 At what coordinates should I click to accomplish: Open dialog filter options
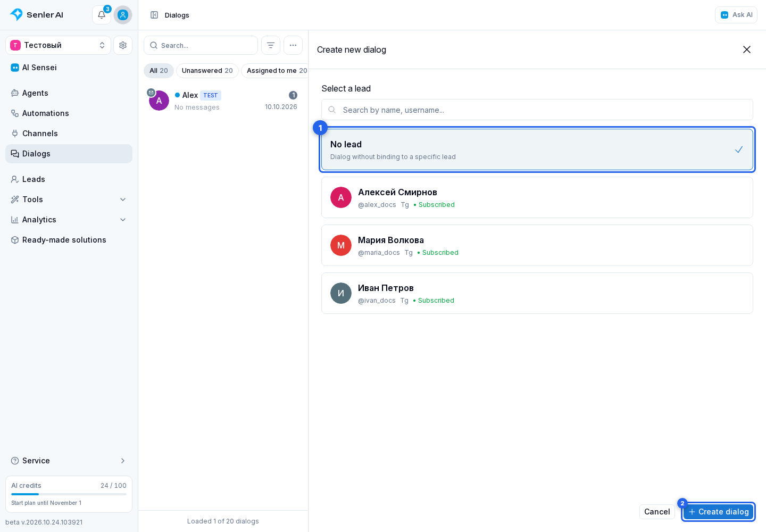pos(271,45)
